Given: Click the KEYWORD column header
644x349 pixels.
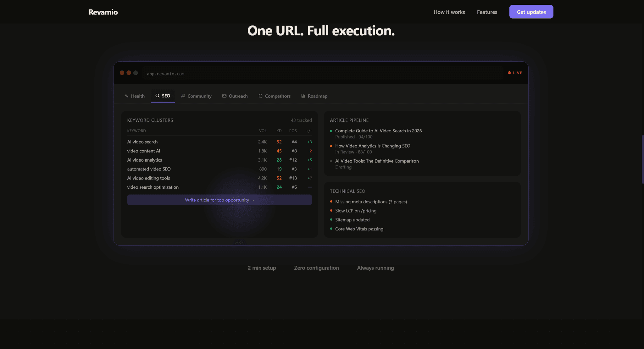Looking at the screenshot, I should coord(136,131).
